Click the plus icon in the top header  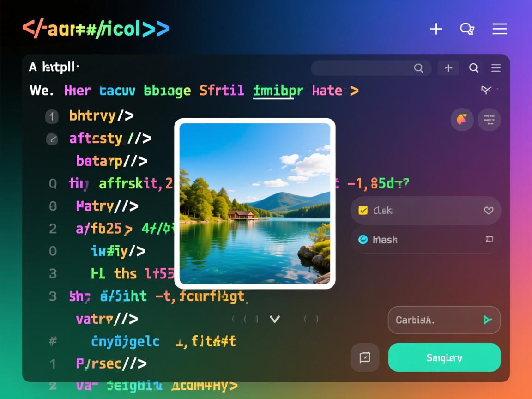point(436,29)
